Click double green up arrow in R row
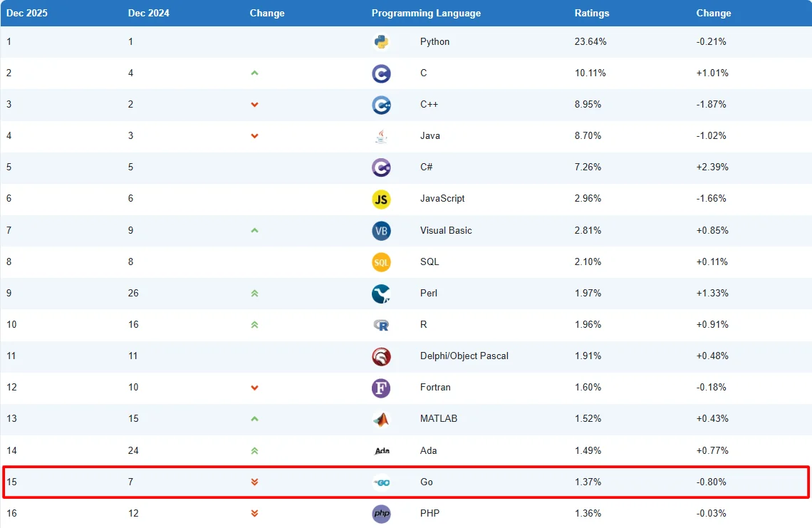This screenshot has height=528, width=812. pyautogui.click(x=254, y=325)
